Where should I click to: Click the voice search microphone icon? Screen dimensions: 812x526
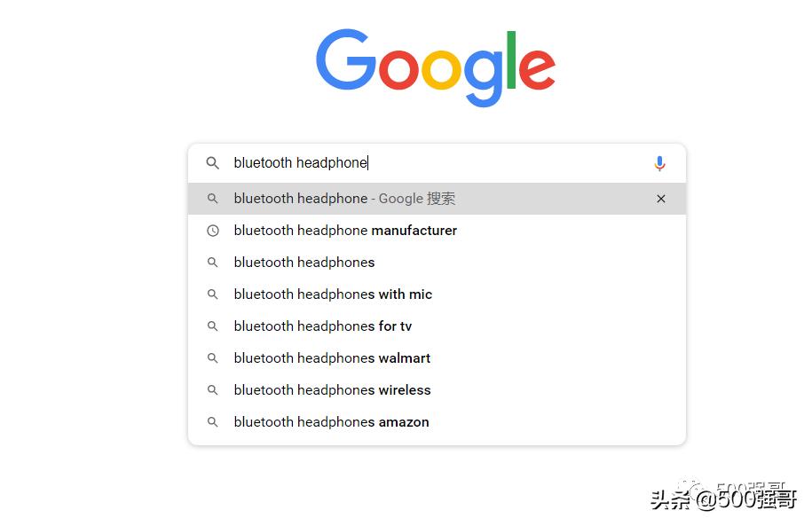point(659,163)
